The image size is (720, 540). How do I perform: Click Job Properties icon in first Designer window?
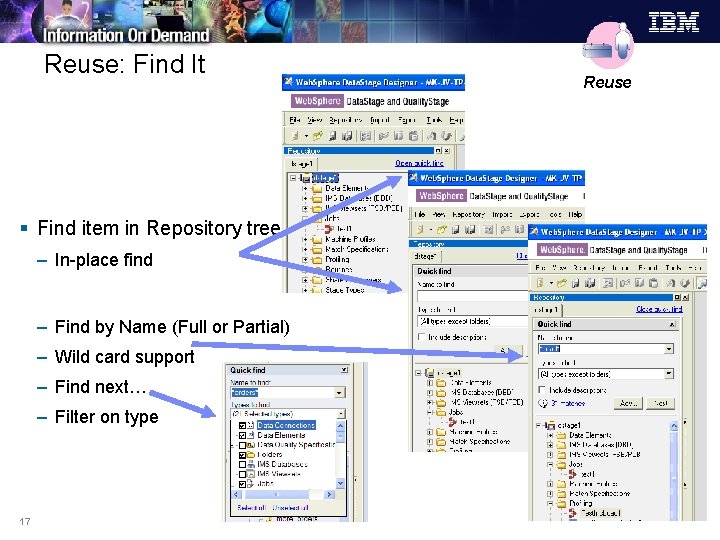366,135
